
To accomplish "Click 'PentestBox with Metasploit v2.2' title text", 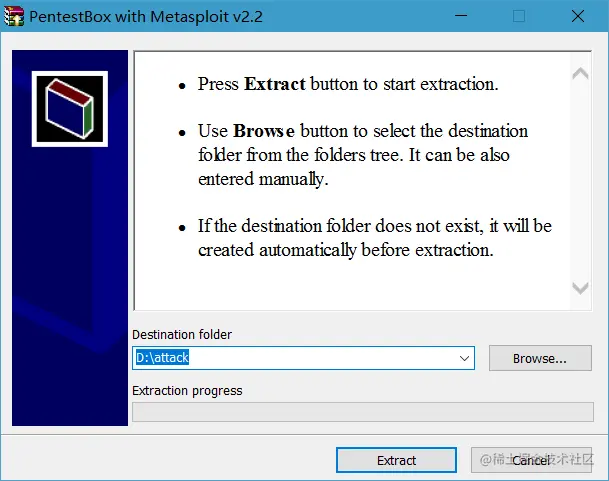I will click(146, 17).
